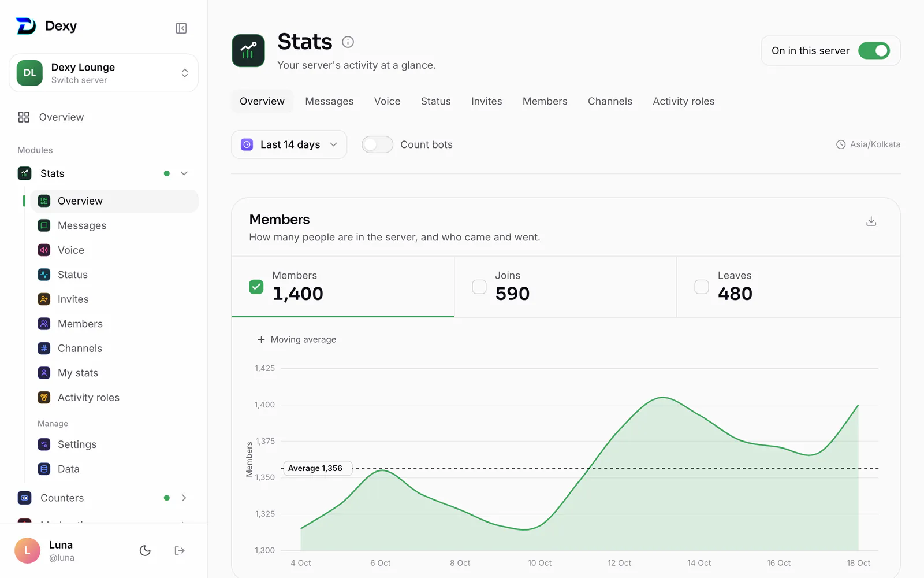Open the Channels sidebar item
This screenshot has width=924, height=578.
114,349
